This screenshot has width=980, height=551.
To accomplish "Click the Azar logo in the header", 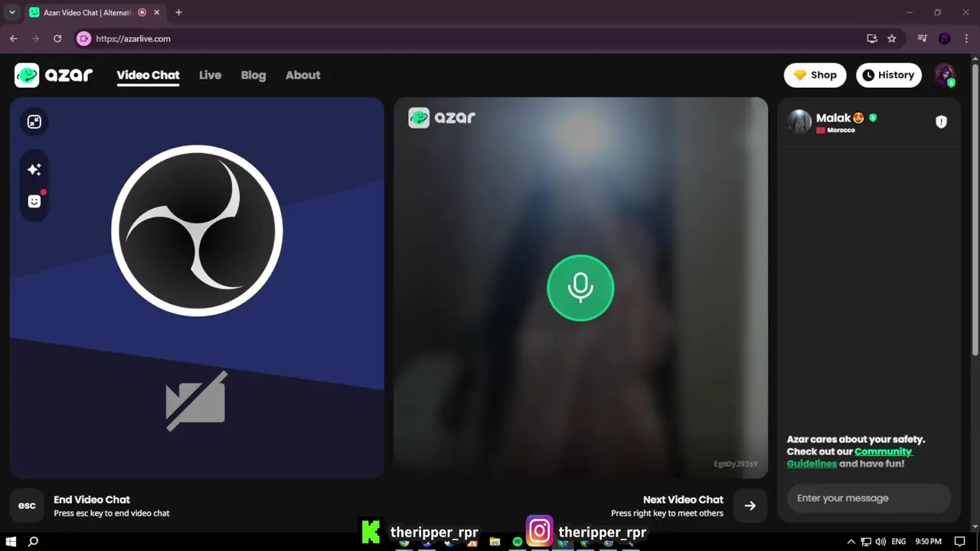I will [54, 75].
